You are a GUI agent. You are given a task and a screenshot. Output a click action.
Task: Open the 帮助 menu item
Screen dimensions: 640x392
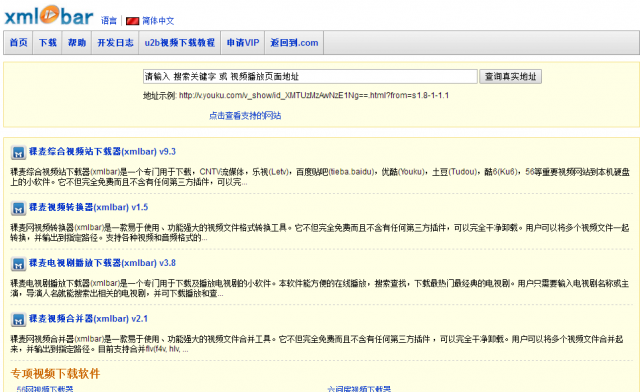click(x=77, y=42)
